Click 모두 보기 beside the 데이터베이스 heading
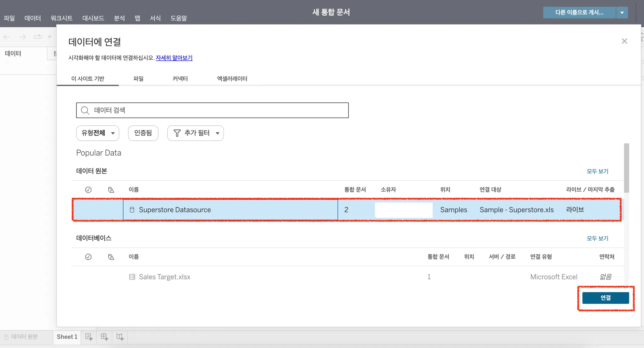Screen dimensions: 644x348 [597, 238]
